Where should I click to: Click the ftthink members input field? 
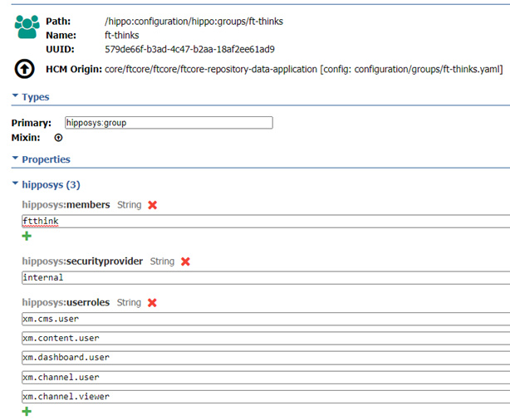coord(266,222)
